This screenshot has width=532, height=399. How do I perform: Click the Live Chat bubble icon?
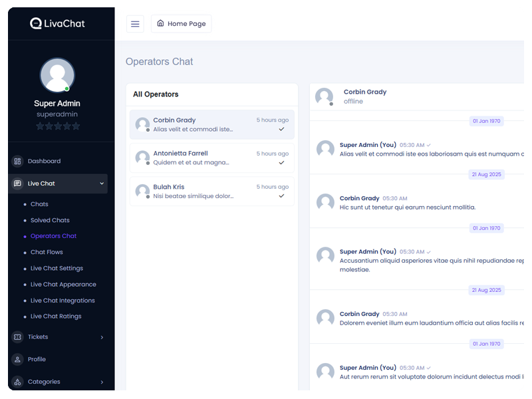[x=18, y=184]
